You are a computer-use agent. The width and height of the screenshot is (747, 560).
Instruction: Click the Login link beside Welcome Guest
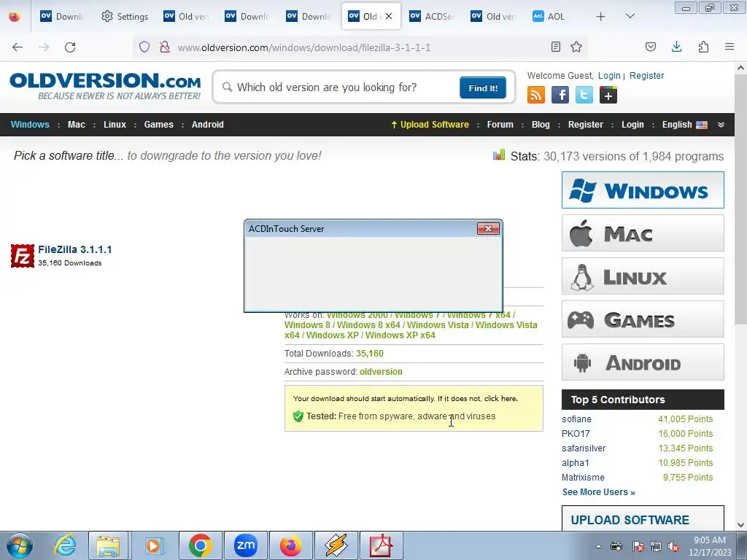(609, 76)
